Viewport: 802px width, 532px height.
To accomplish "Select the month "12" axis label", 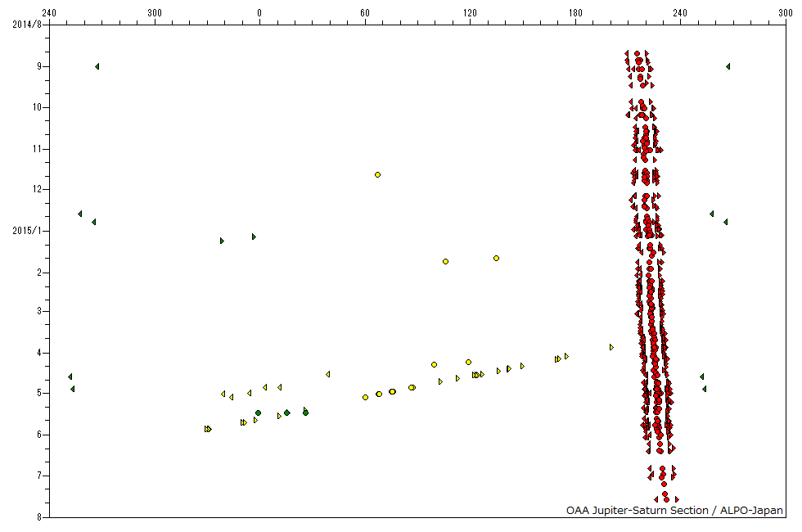I will pyautogui.click(x=38, y=189).
